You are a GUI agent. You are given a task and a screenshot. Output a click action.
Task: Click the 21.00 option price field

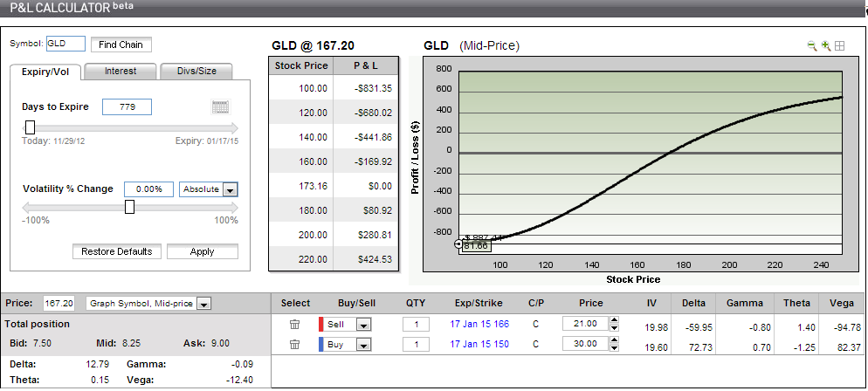coord(586,324)
